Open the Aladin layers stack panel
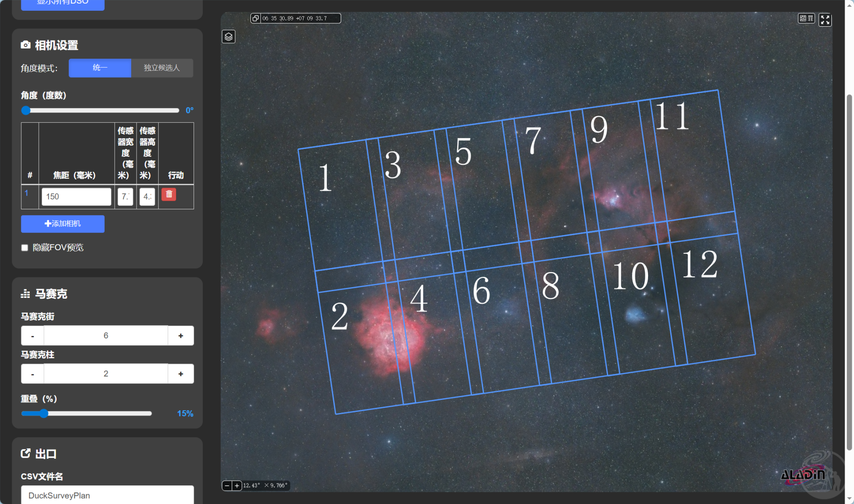The image size is (854, 504). click(229, 36)
